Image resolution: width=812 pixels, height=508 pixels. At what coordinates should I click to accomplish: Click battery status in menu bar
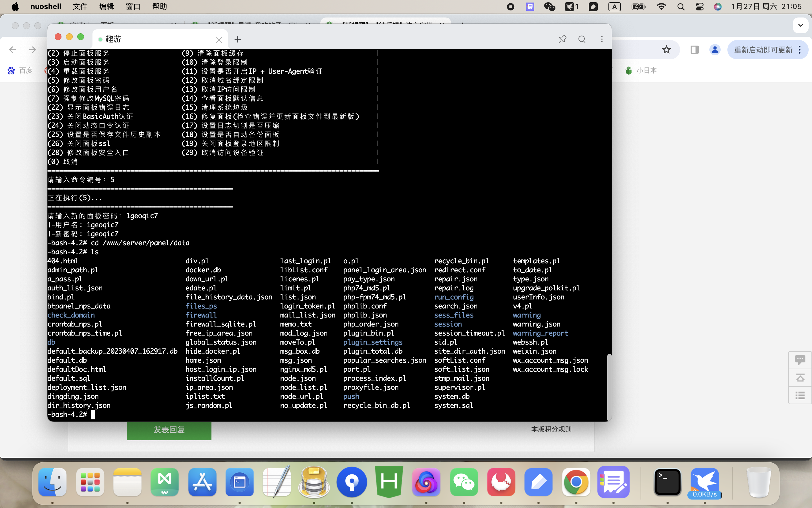[638, 6]
